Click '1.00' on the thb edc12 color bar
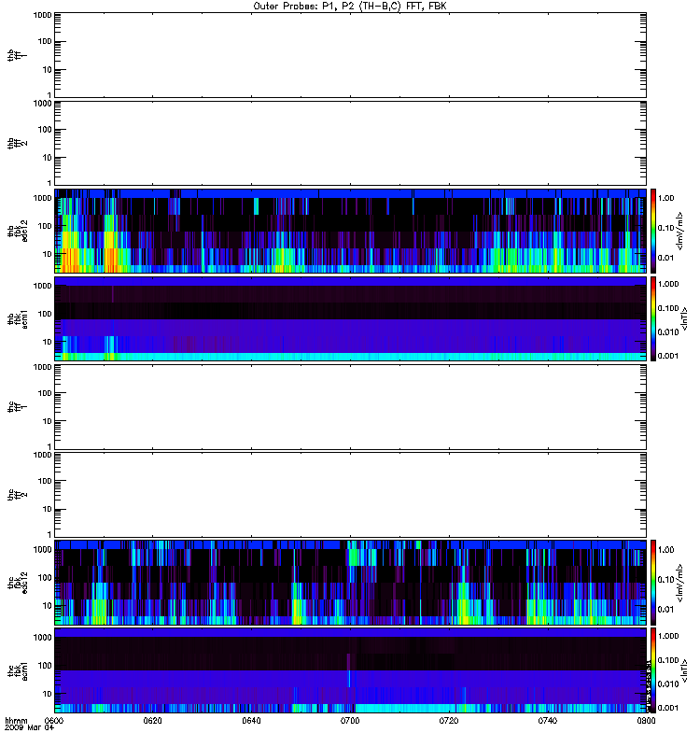The width and height of the screenshot is (700, 747). [665, 198]
